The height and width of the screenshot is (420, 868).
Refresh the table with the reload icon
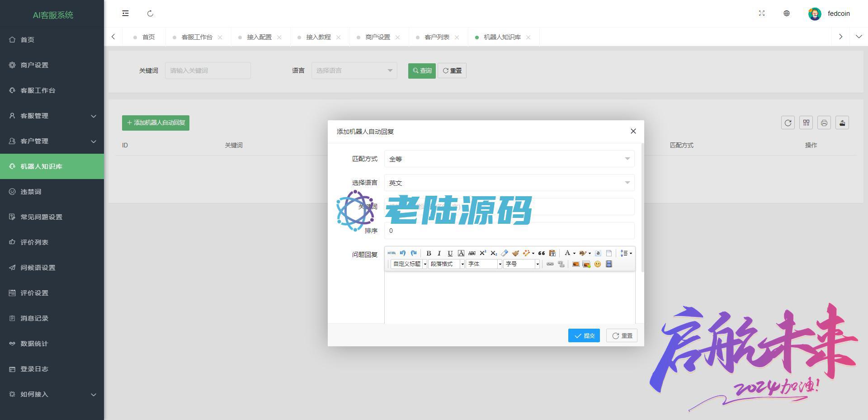tap(788, 123)
